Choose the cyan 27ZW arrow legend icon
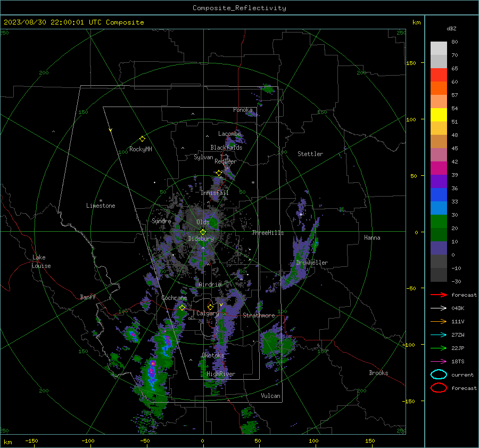This screenshot has width=479, height=448. (x=439, y=335)
